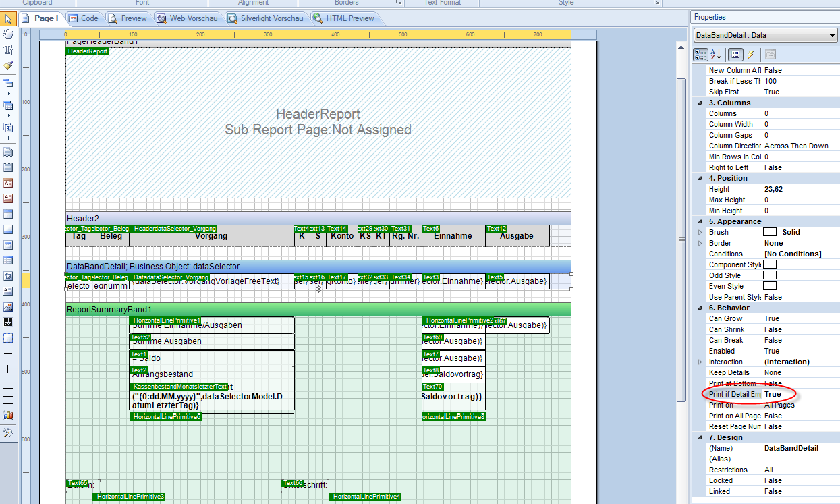Show the Properties list view
The height and width of the screenshot is (504, 840).
tap(735, 55)
